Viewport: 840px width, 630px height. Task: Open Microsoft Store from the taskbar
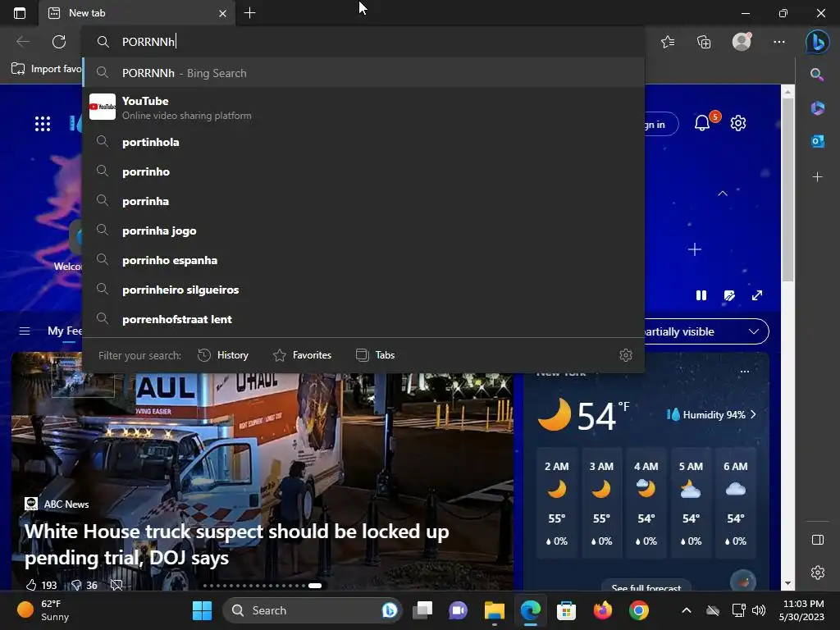pyautogui.click(x=566, y=610)
